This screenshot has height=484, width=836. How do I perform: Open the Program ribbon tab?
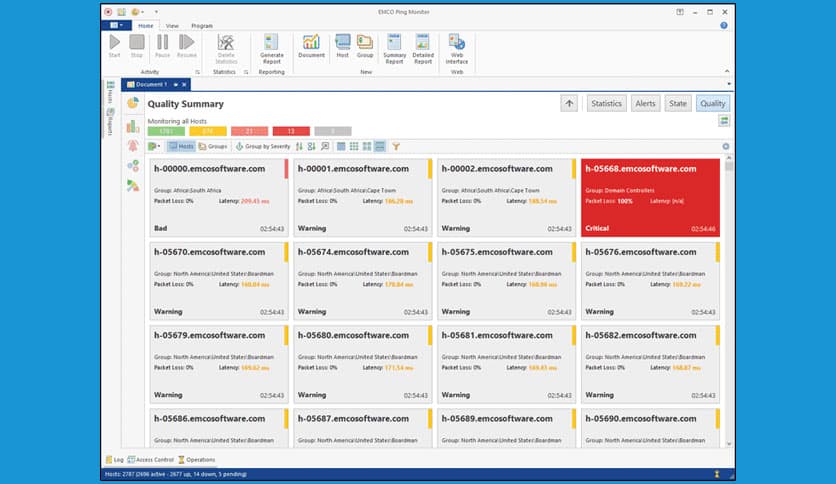[201, 25]
